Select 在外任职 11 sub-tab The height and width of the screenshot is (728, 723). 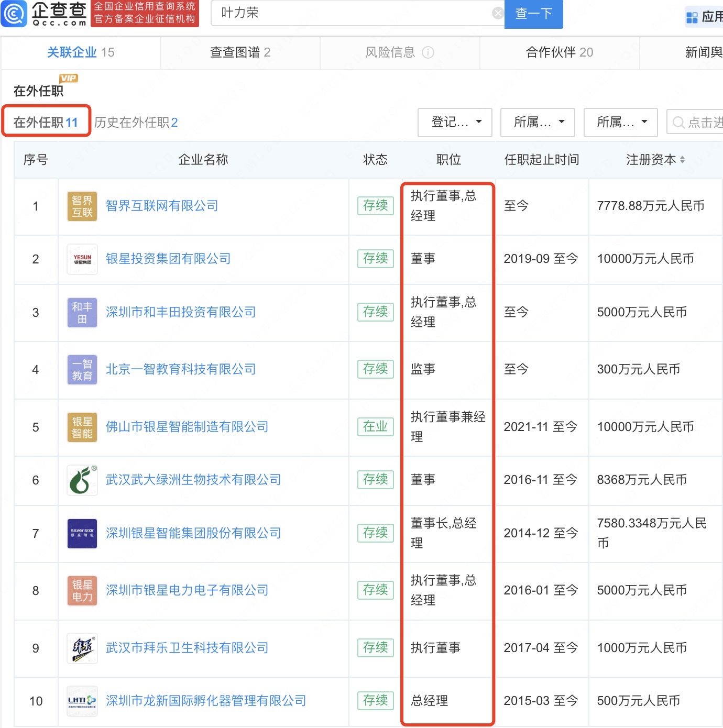46,123
